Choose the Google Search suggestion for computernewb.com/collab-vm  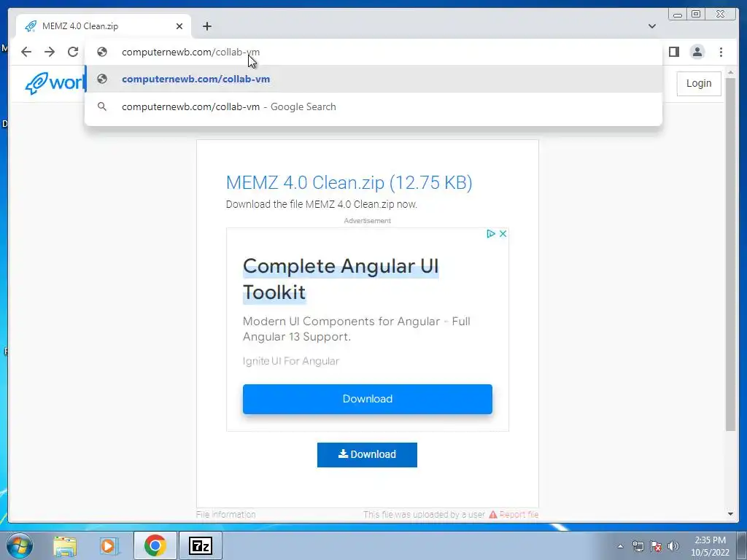coord(373,106)
